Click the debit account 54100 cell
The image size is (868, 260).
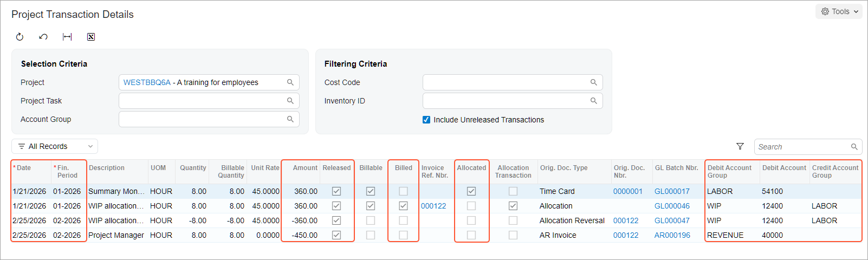pos(785,191)
